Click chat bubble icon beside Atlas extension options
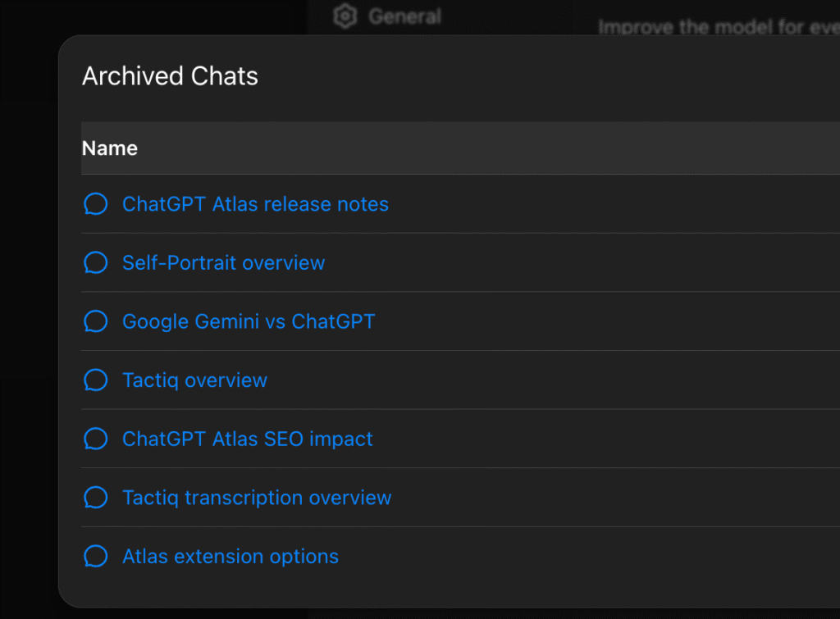 click(x=96, y=557)
